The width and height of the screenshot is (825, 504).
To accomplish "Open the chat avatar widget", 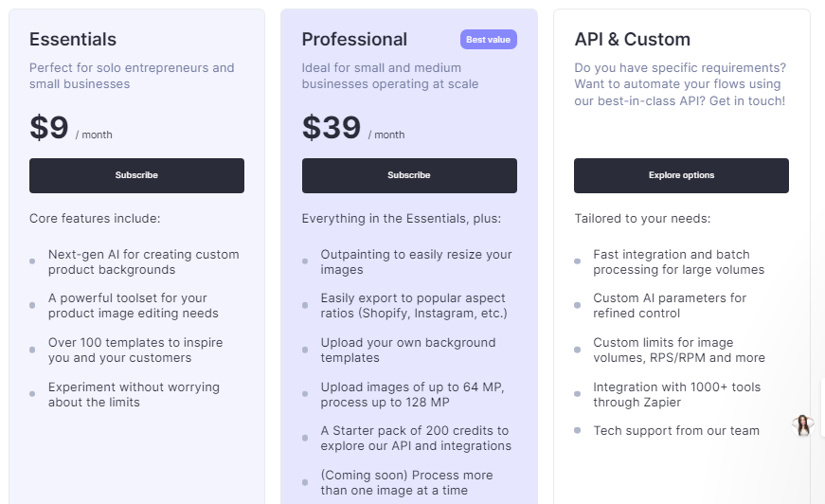I will 804,425.
